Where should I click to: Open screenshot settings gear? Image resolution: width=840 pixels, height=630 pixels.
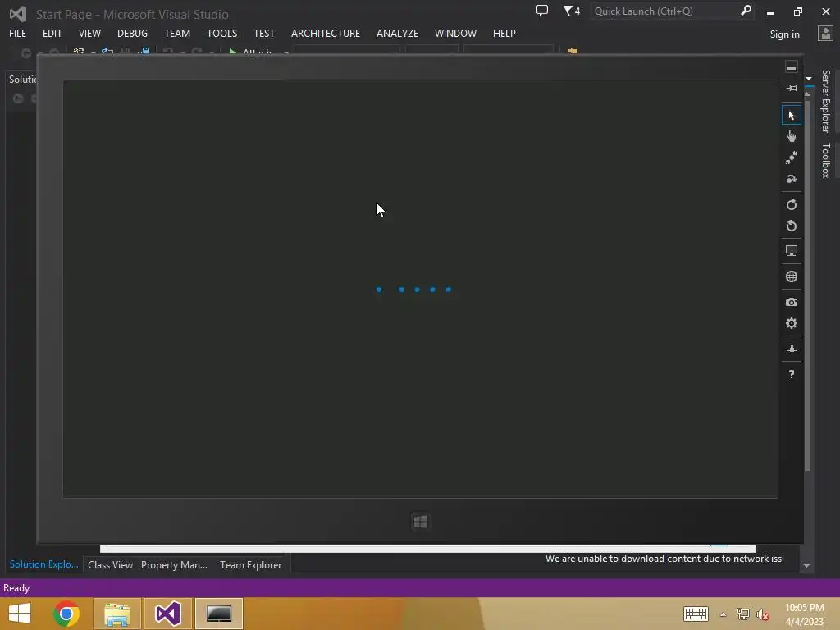click(x=792, y=323)
